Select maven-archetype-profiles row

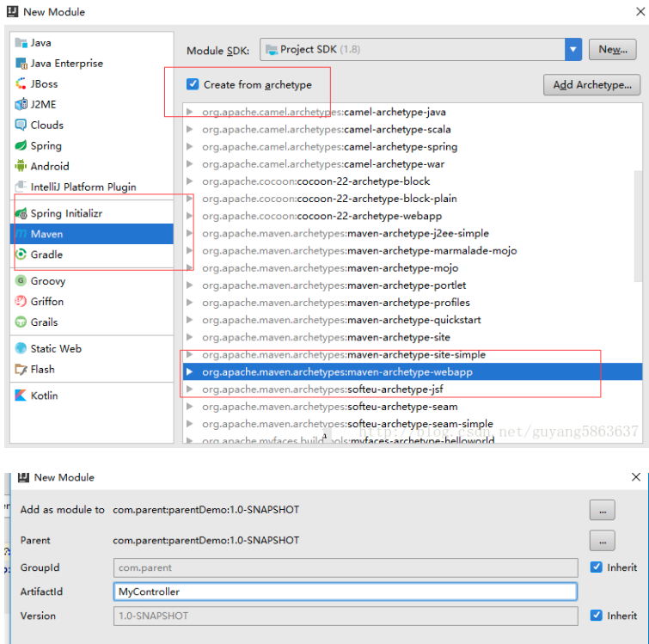coord(413,303)
